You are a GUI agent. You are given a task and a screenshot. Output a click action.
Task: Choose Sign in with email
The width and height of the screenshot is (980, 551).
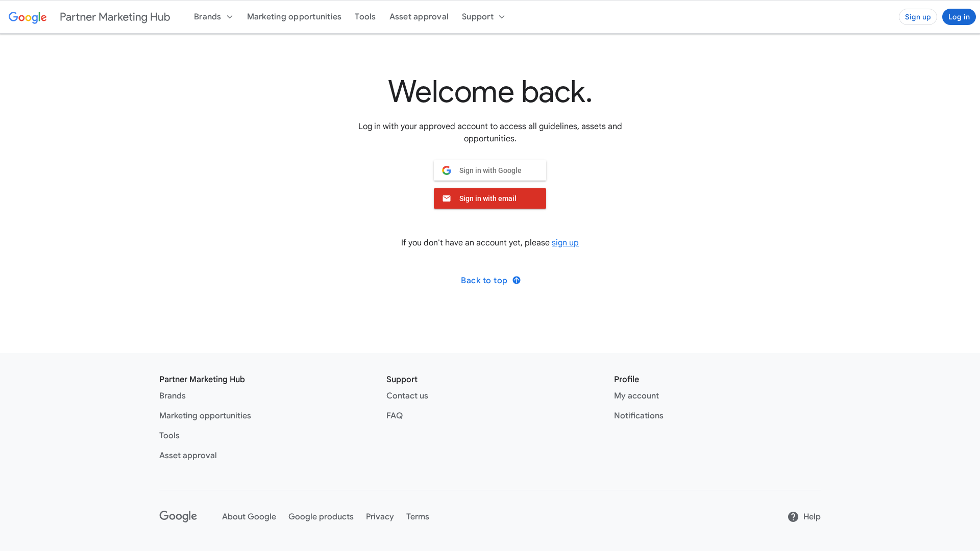pyautogui.click(x=490, y=198)
